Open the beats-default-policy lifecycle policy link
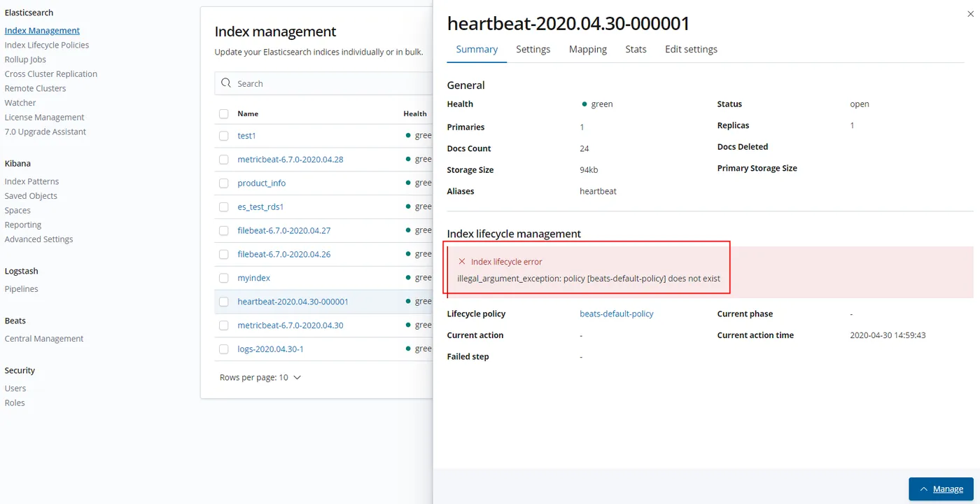 [x=617, y=314]
